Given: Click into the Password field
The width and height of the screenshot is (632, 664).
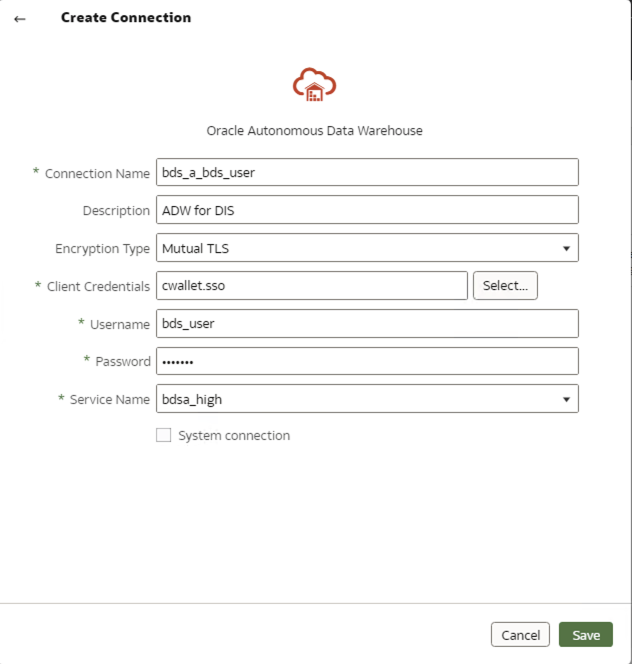Looking at the screenshot, I should point(367,361).
